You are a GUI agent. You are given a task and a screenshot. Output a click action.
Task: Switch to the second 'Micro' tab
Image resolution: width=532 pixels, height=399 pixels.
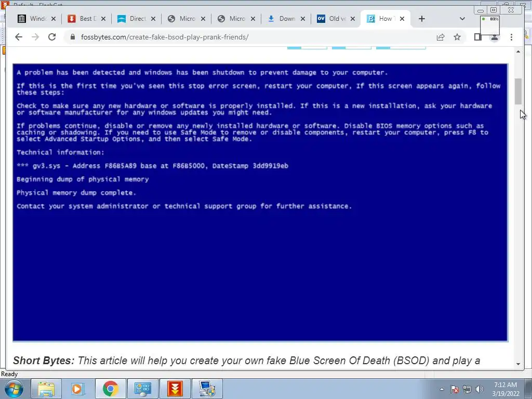(232, 19)
